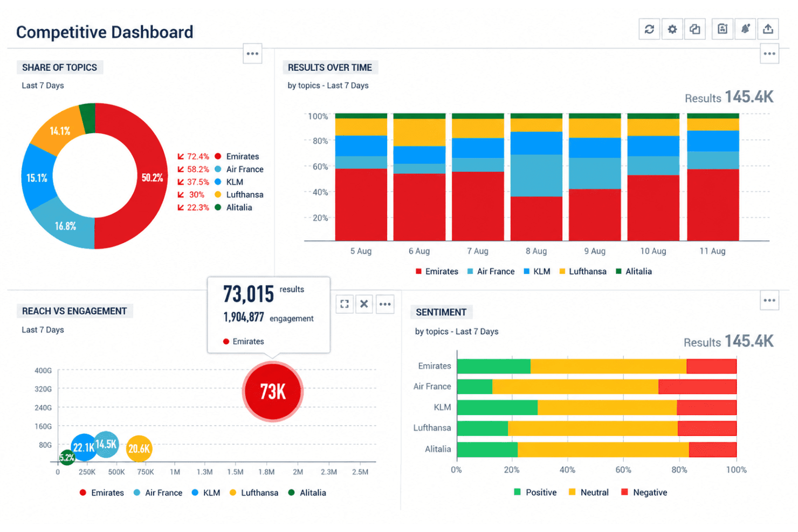Select the 50.2% donut segment

point(152,178)
